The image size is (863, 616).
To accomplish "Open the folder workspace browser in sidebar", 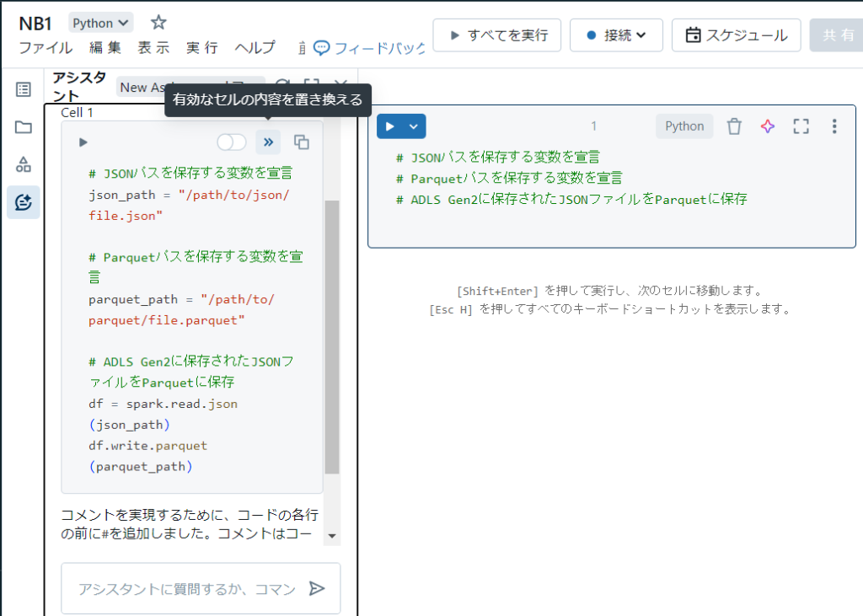I will (x=24, y=127).
